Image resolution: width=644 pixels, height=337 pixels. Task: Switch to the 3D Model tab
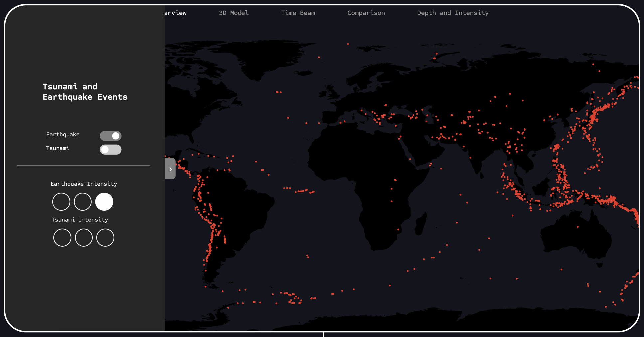tap(234, 13)
